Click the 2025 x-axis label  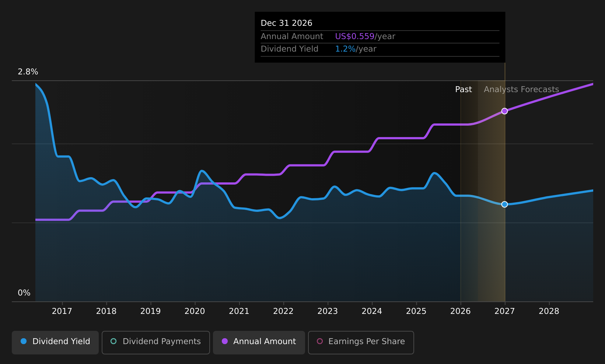pos(416,311)
